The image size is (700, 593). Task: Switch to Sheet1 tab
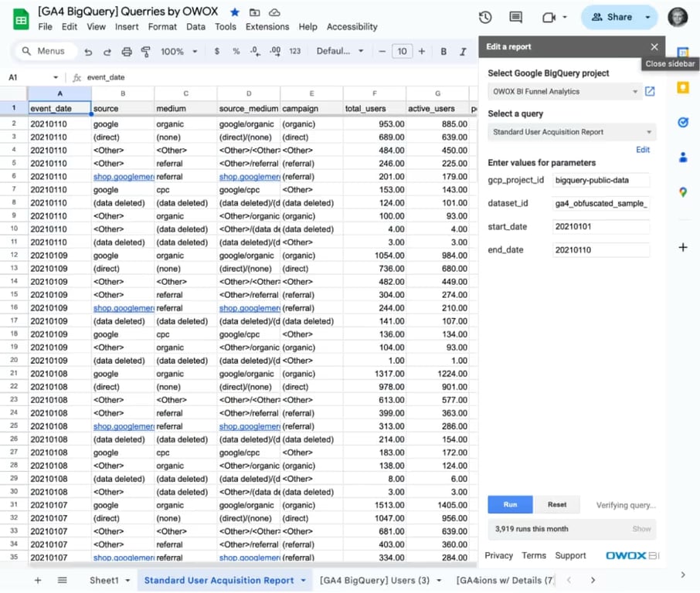pyautogui.click(x=104, y=581)
